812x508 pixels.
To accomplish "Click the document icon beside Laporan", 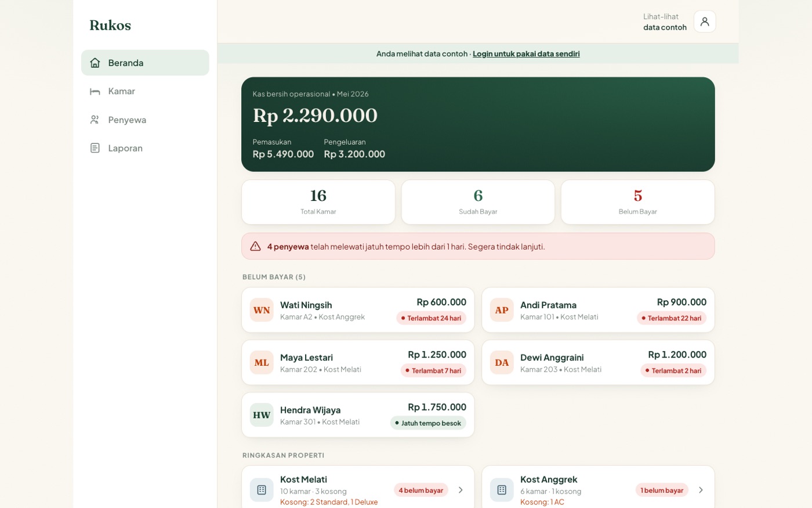I will (x=95, y=148).
